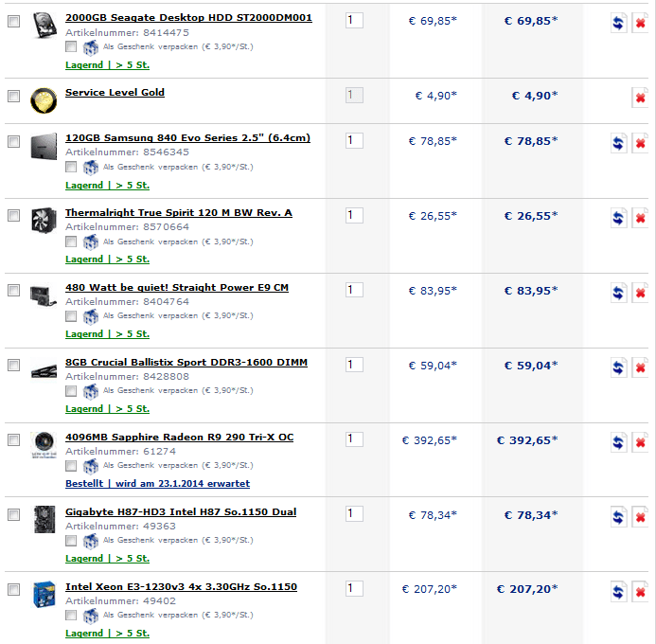Delete Crucial Ballistix Sport RAM item
The image size is (656, 644).
coord(640,367)
